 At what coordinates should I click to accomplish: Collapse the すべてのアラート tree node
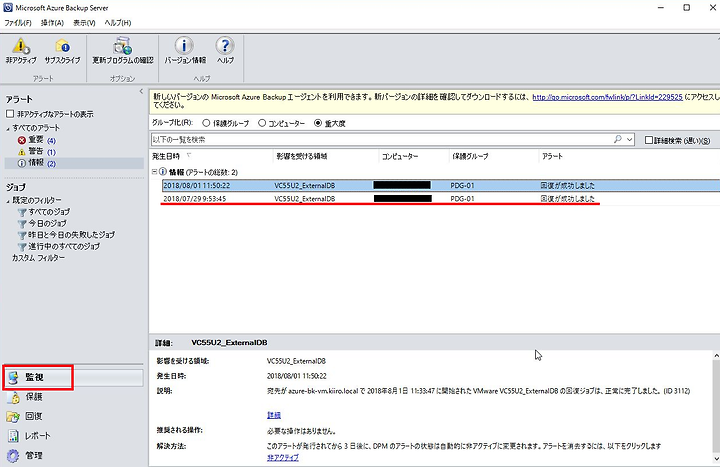point(8,129)
